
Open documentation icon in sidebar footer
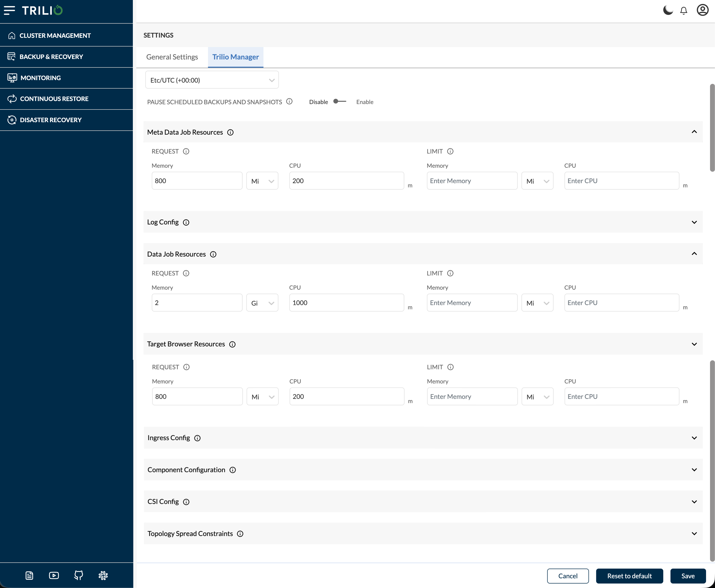pos(29,575)
